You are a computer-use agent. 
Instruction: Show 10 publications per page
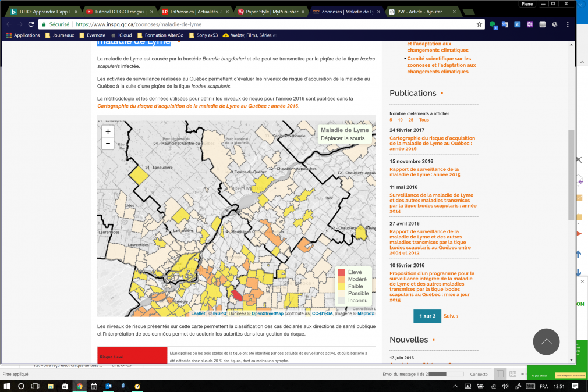point(400,120)
